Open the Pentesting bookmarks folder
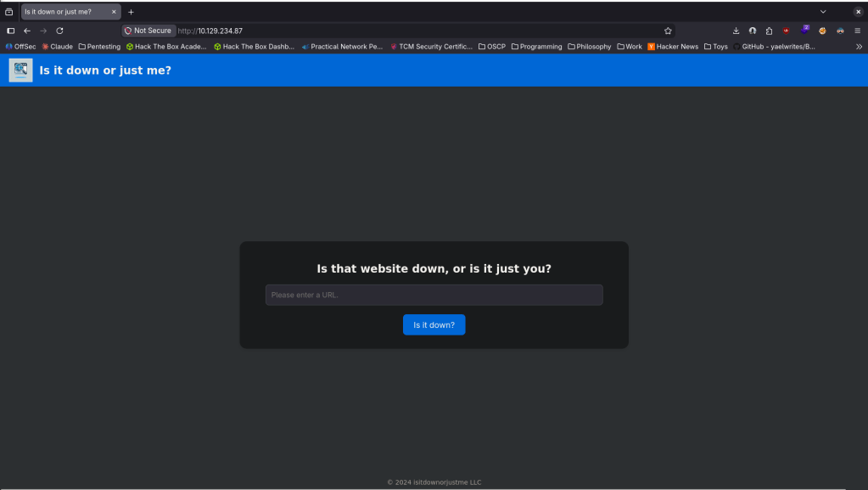The width and height of the screenshot is (868, 490). pos(99,47)
